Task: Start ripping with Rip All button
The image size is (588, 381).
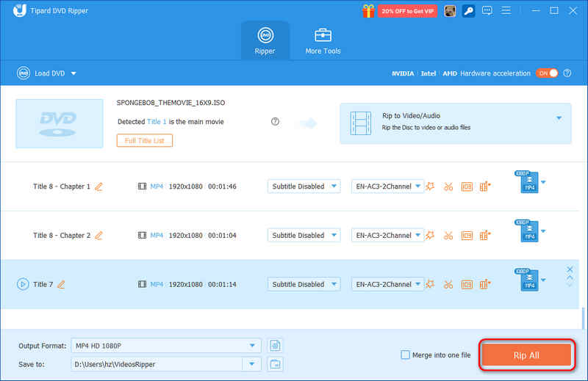Action: [526, 355]
